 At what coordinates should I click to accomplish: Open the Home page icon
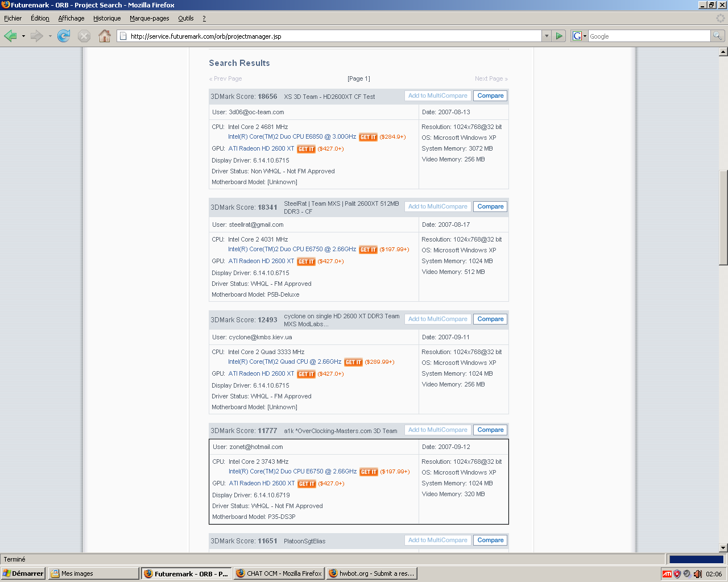[105, 36]
